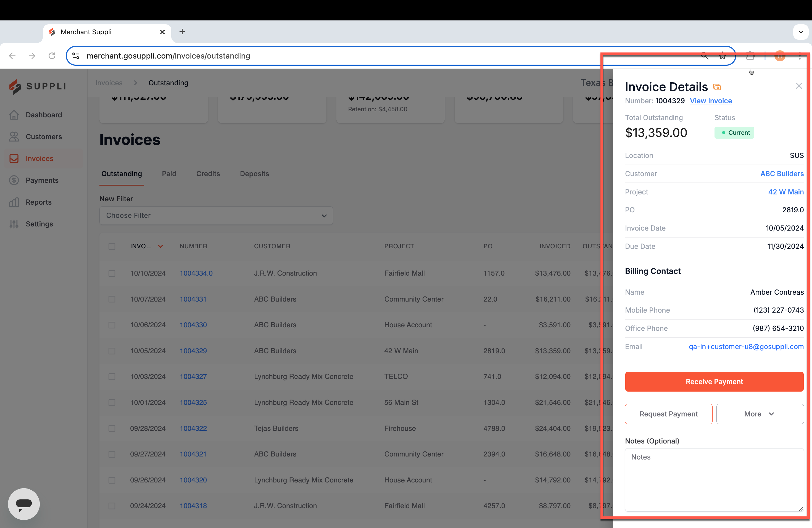This screenshot has height=528, width=812.
Task: Click the PROJECT column header
Action: 399,246
